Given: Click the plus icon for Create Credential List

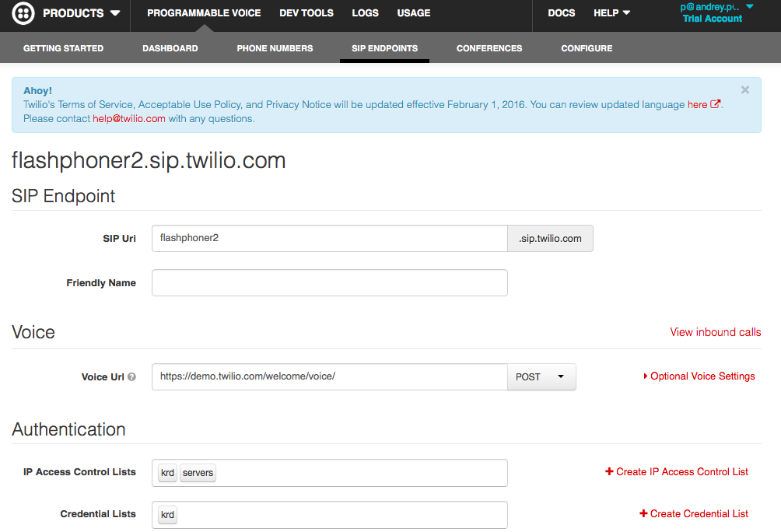Looking at the screenshot, I should (643, 513).
